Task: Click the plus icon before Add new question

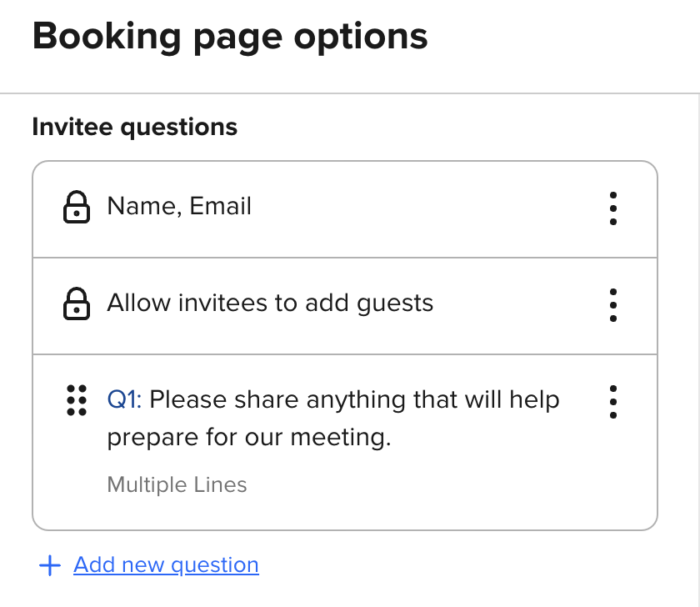Action: [x=50, y=566]
